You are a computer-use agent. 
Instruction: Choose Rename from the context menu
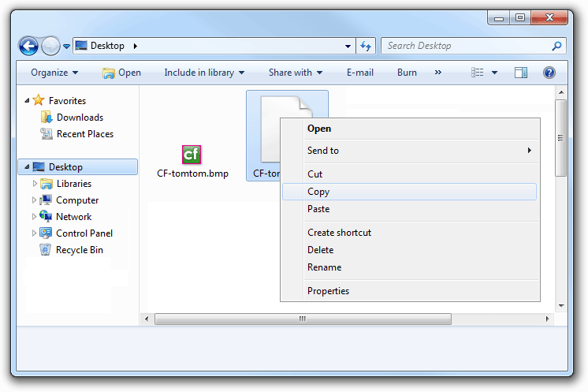(x=324, y=267)
